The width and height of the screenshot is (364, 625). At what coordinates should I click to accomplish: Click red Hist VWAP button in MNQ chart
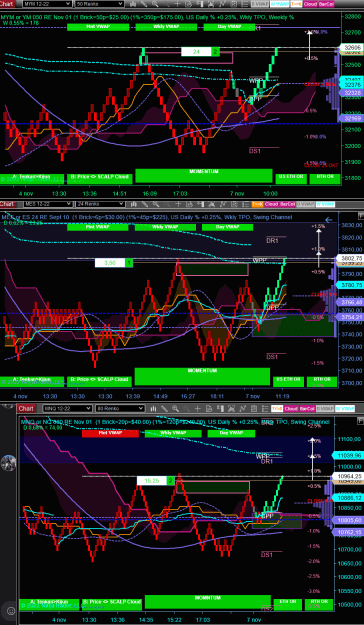coord(110,433)
